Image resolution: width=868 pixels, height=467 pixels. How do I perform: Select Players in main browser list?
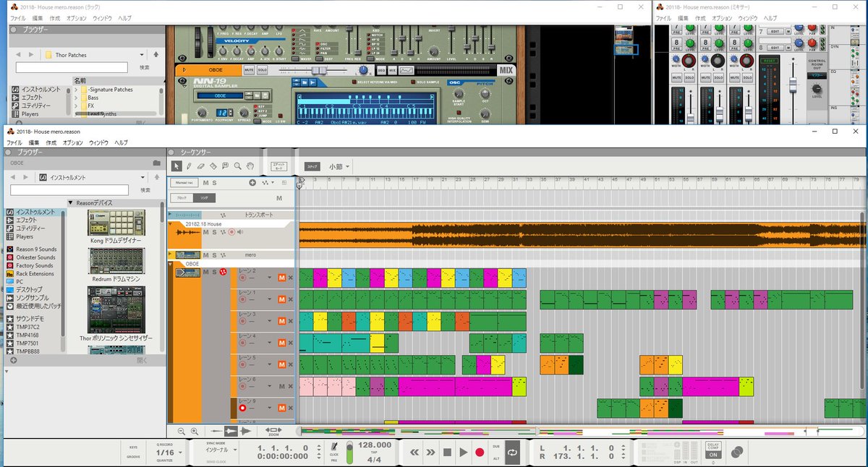(25, 236)
